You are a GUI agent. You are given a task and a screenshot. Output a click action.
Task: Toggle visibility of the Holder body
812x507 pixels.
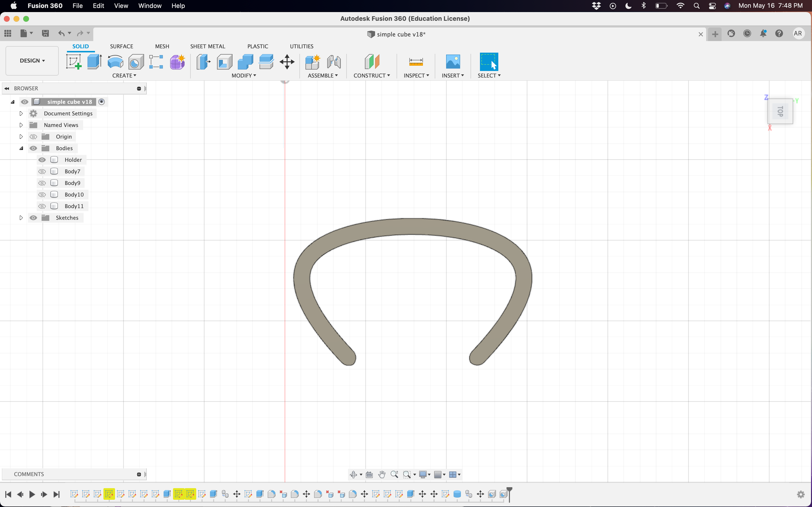(x=42, y=159)
